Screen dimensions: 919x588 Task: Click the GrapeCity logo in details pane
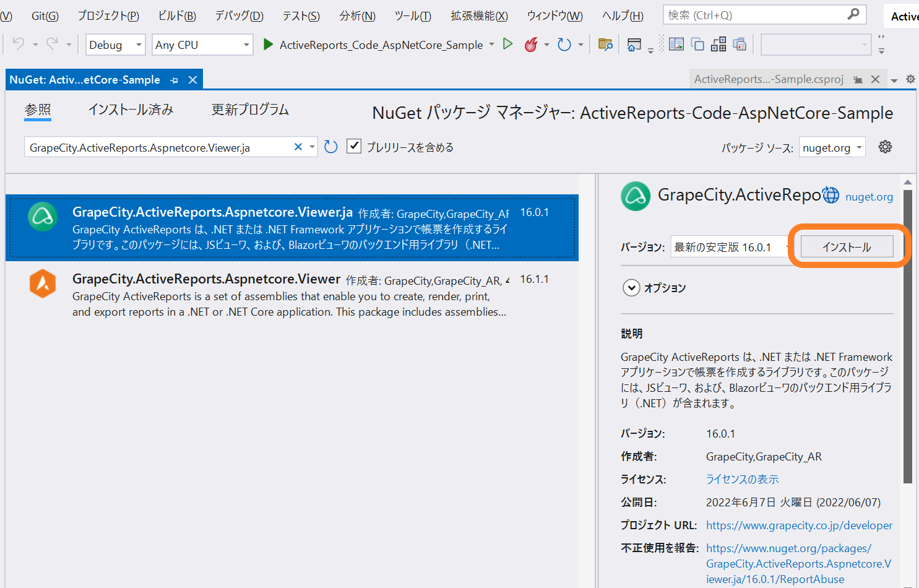pos(636,196)
